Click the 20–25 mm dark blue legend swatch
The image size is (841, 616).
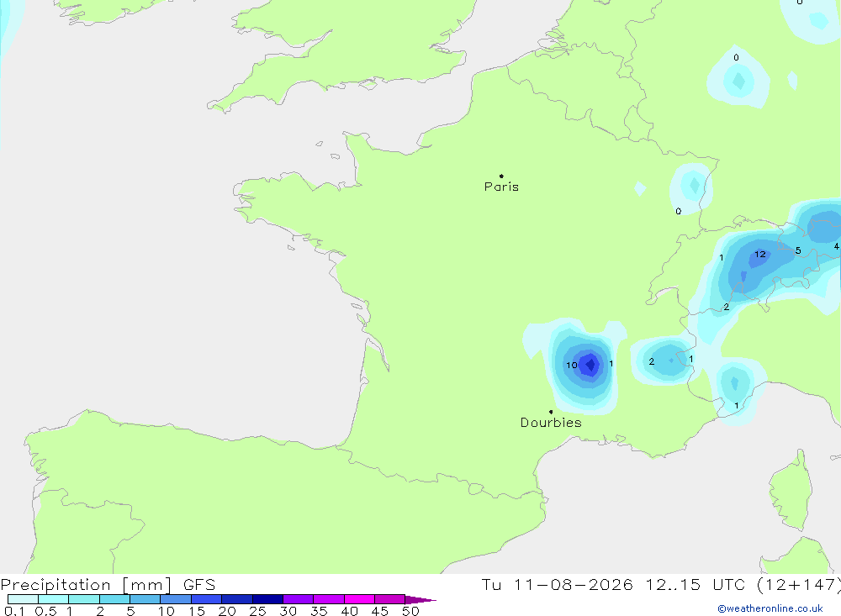pyautogui.click(x=237, y=599)
